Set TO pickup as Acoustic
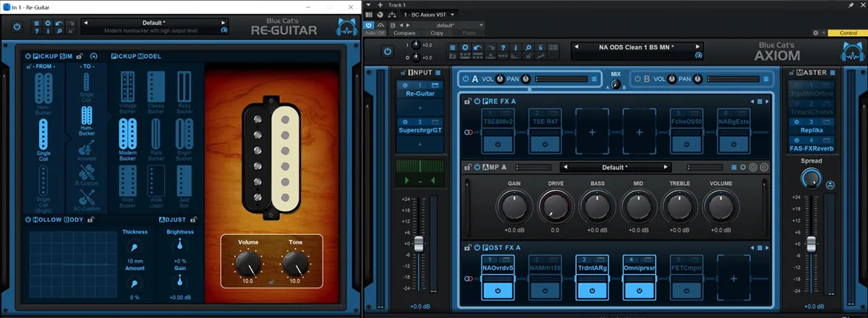Viewport: 868px width, 318px height. (x=87, y=152)
